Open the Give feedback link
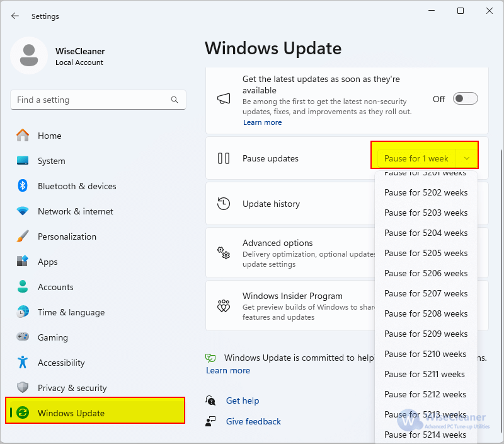 [253, 421]
